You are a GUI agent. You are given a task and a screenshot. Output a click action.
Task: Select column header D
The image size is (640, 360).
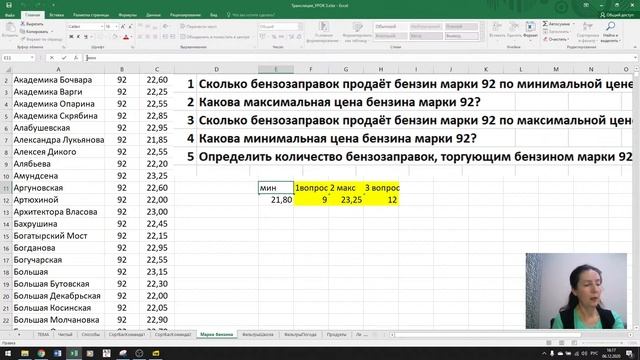[216, 69]
